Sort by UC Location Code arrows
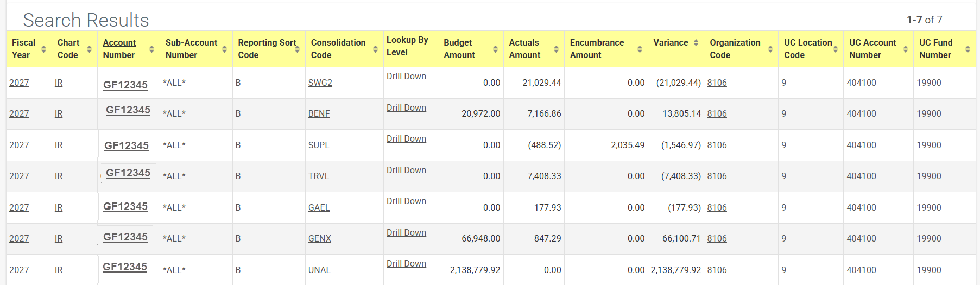The height and width of the screenshot is (285, 980). pos(835,49)
